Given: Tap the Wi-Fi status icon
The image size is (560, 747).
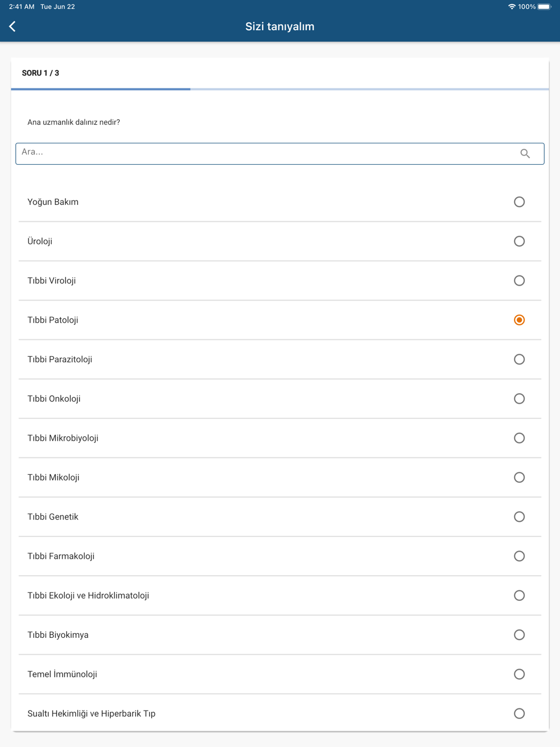Looking at the screenshot, I should 511,7.
